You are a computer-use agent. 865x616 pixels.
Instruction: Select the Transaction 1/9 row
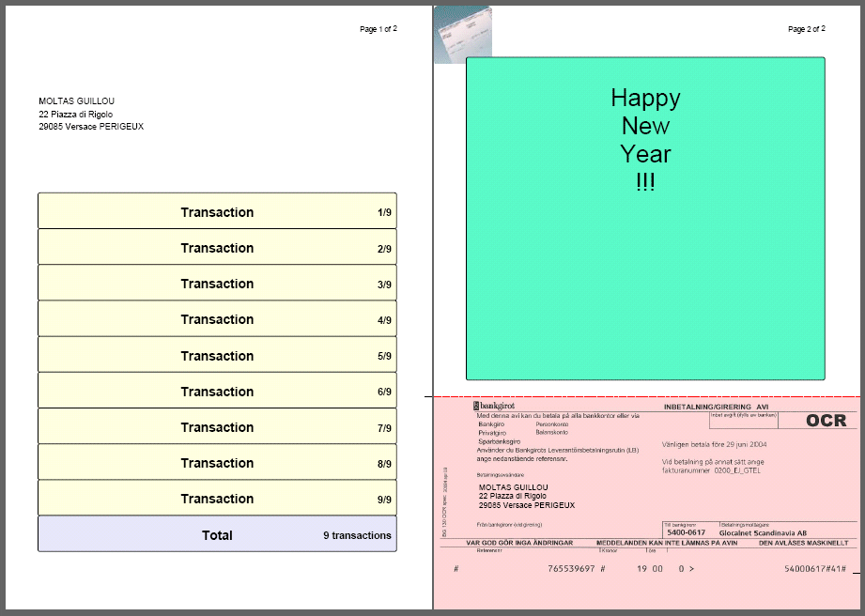[x=217, y=211]
